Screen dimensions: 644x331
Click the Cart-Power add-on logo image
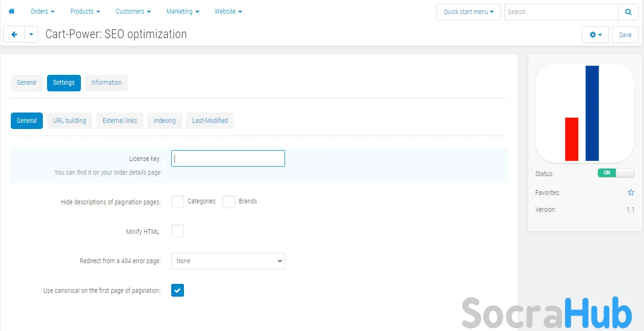[x=585, y=113]
